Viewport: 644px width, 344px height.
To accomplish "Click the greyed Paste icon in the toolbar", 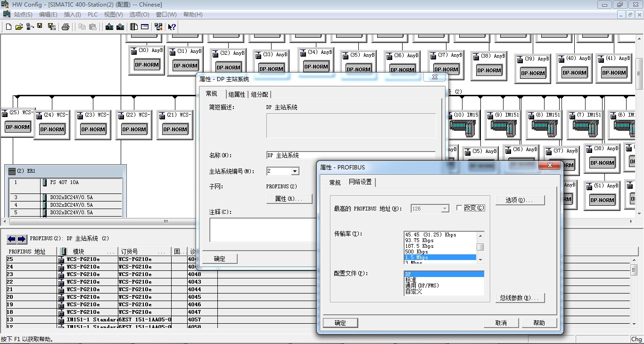I will pyautogui.click(x=93, y=27).
